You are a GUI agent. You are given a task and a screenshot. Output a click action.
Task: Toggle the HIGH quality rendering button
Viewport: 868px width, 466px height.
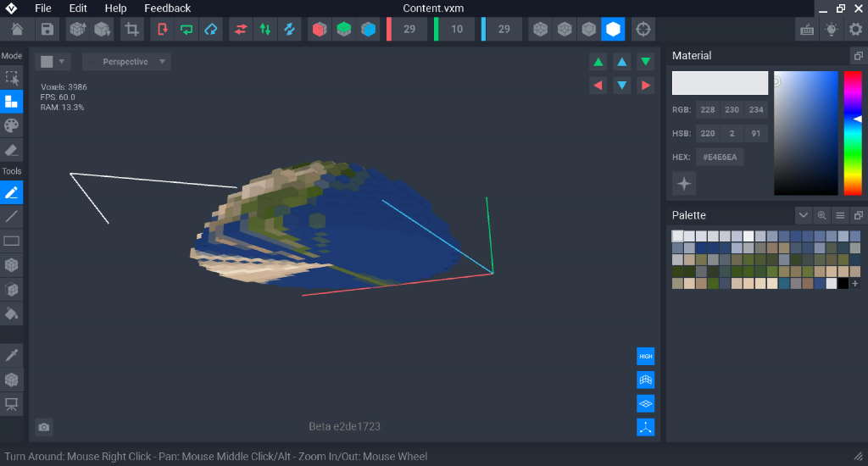[x=645, y=357]
